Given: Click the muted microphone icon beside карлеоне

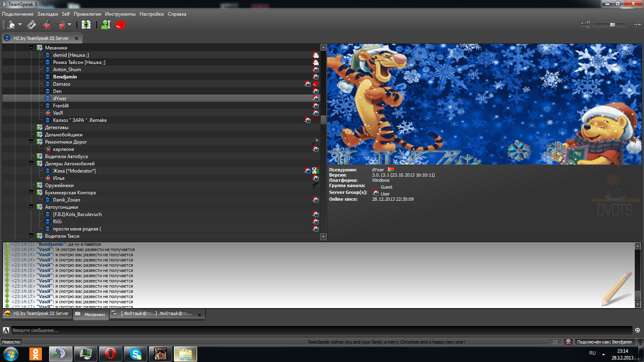Looking at the screenshot, I should (47, 149).
